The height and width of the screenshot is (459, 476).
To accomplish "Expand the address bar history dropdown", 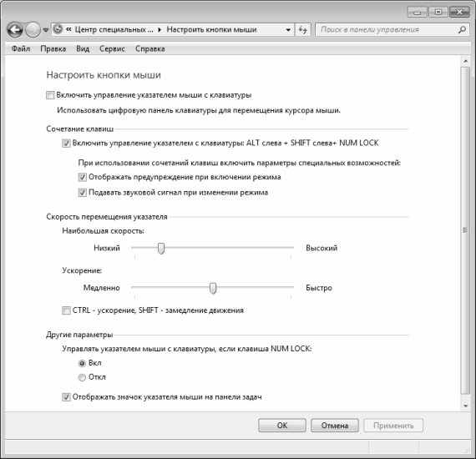I will click(x=288, y=30).
